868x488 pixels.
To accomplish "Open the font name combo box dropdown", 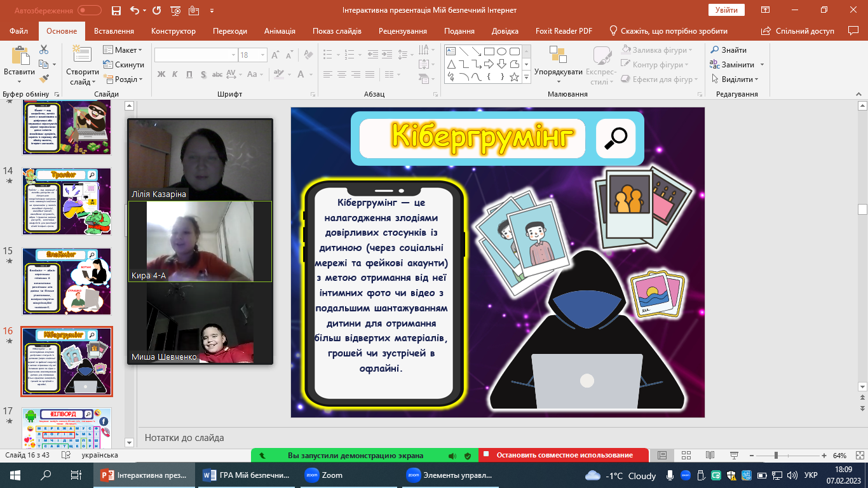I will (232, 55).
